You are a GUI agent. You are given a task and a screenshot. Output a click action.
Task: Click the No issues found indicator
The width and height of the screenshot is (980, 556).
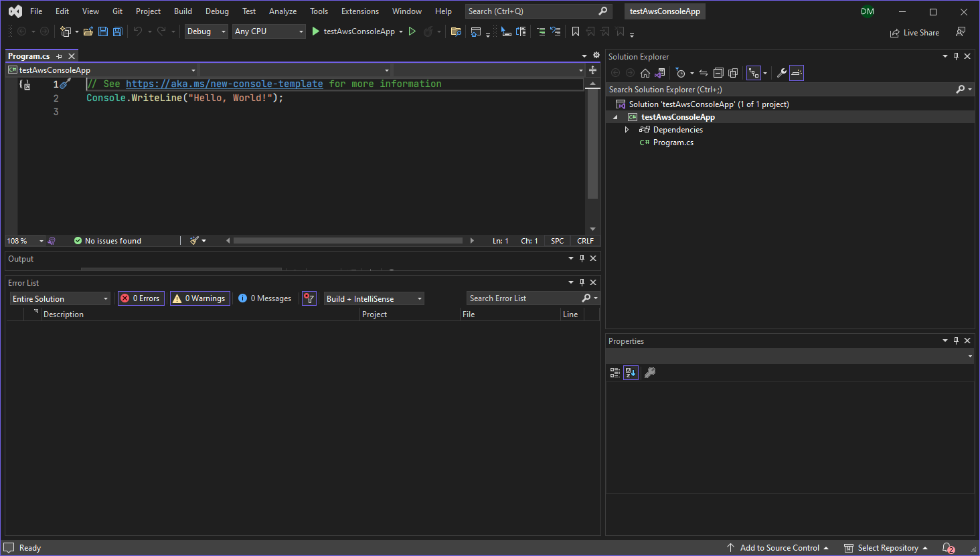click(x=108, y=240)
